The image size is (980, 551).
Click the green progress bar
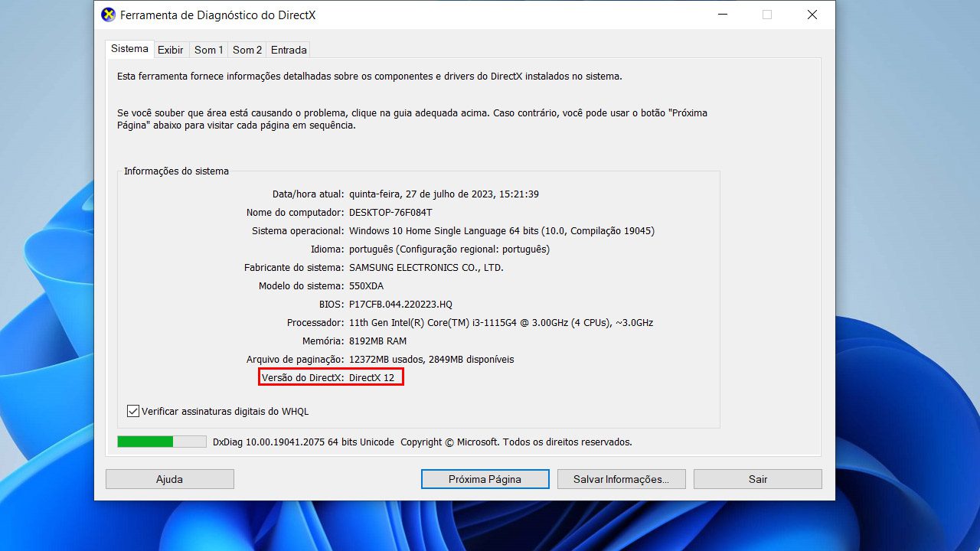[162, 442]
